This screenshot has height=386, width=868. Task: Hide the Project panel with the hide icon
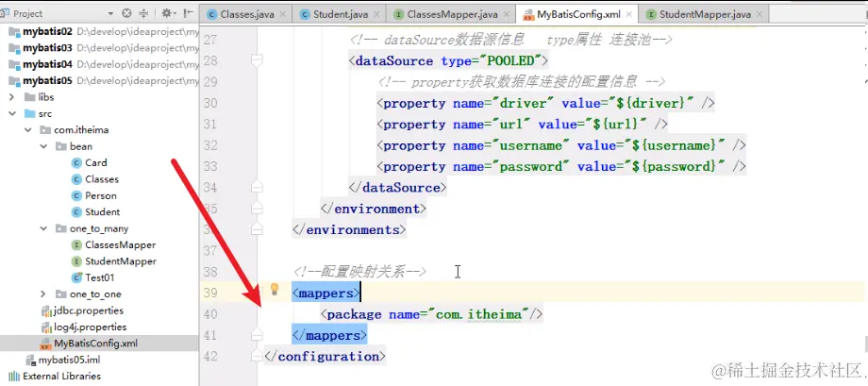pyautogui.click(x=188, y=13)
